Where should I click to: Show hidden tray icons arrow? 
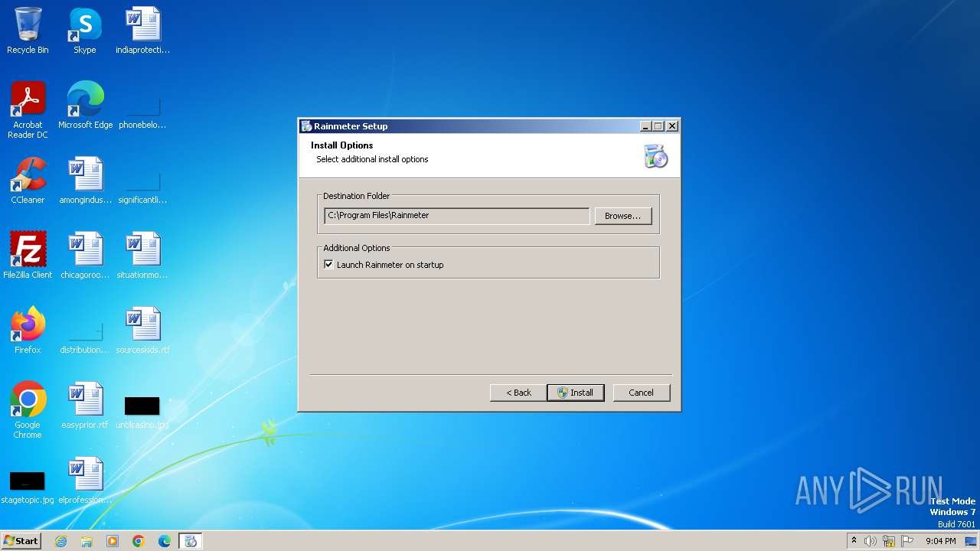[854, 541]
